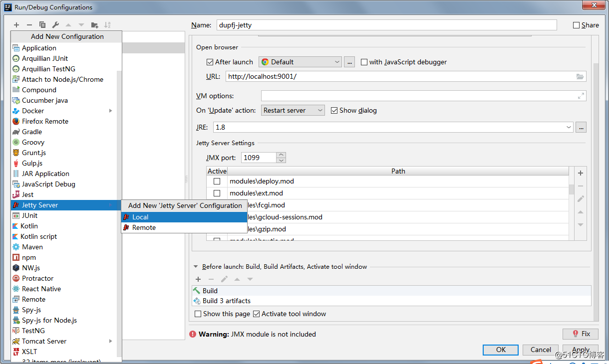
Task: Open the Default browser dropdown
Action: (x=300, y=62)
